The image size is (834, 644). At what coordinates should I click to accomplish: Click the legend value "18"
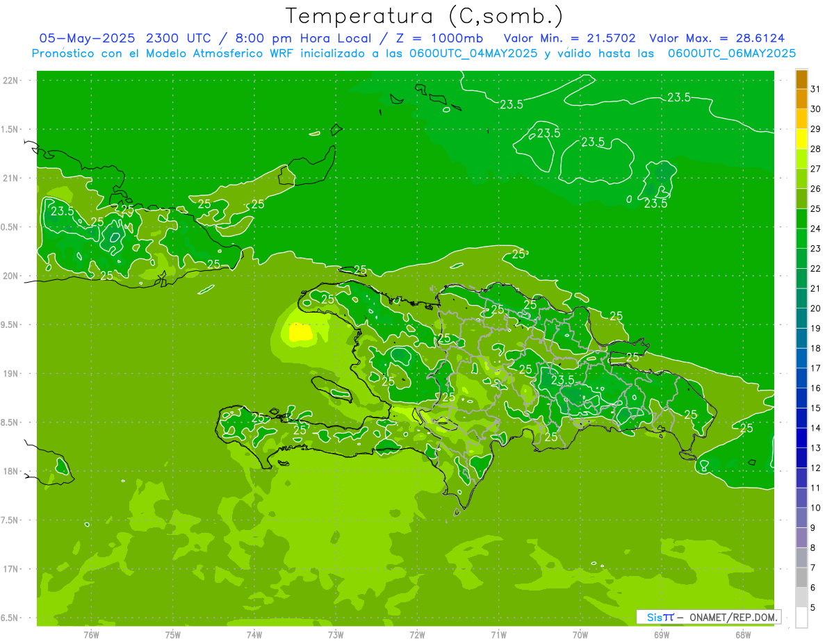(815, 348)
